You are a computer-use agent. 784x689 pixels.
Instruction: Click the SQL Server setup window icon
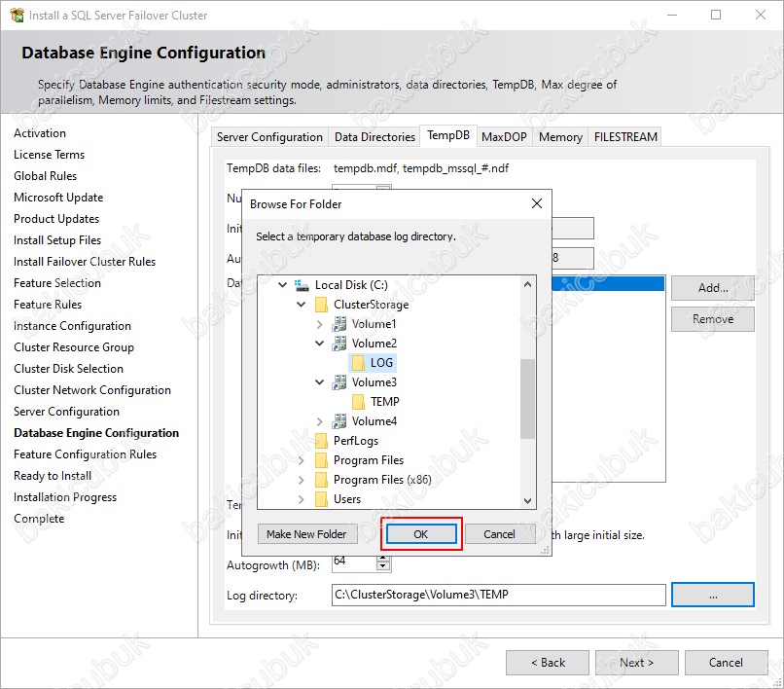17,15
